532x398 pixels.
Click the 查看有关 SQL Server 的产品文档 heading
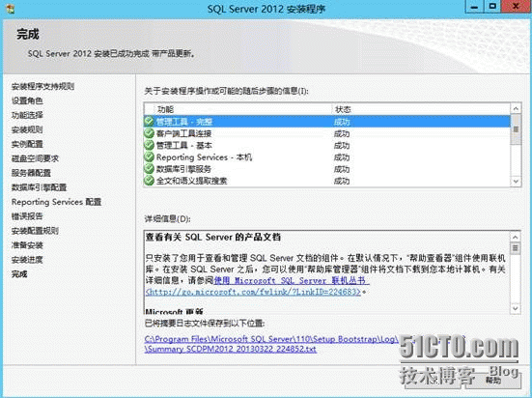(213, 237)
